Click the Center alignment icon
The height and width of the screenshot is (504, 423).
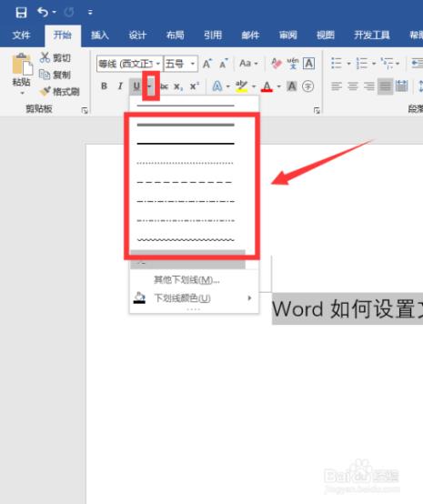(x=353, y=86)
